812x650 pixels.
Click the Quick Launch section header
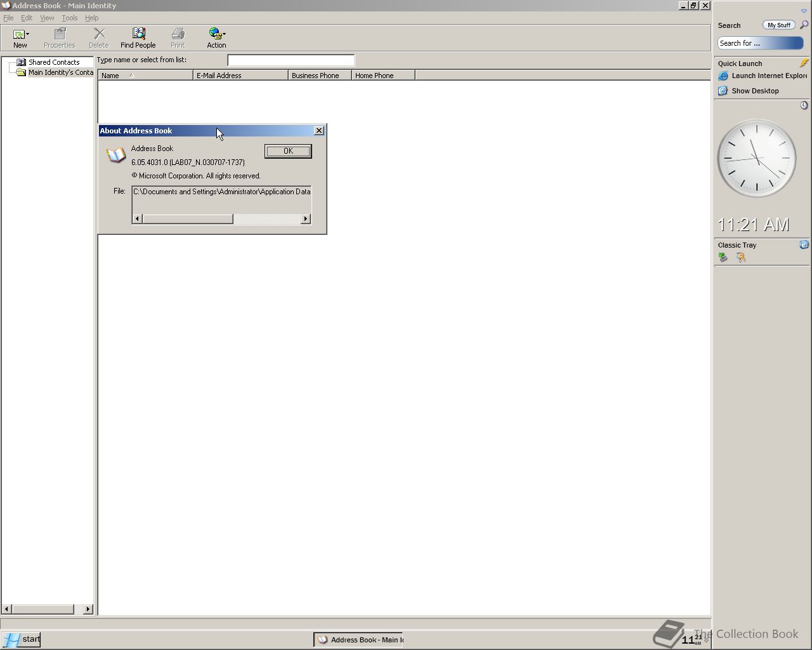pos(740,63)
